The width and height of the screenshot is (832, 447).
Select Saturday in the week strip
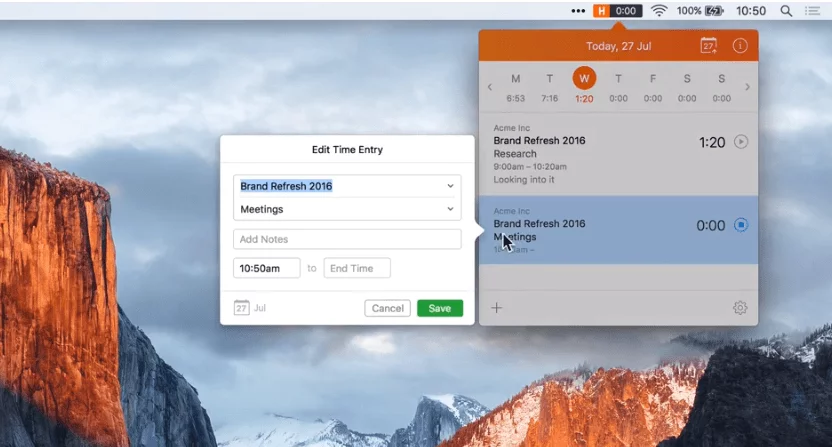[687, 88]
